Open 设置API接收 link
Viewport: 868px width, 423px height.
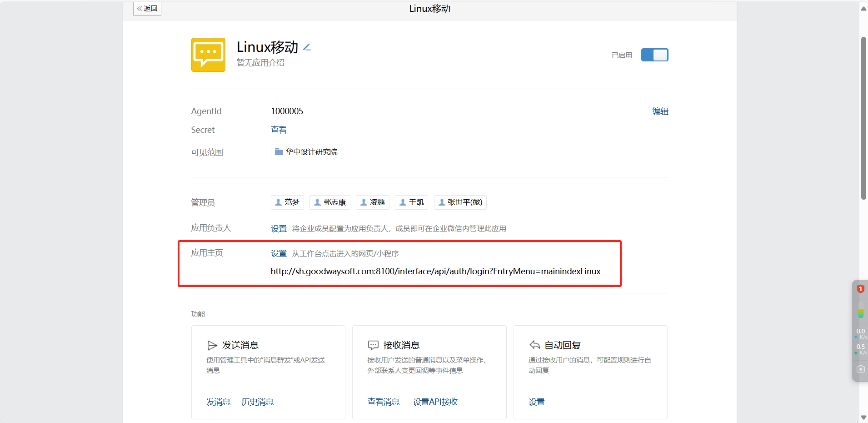point(435,402)
